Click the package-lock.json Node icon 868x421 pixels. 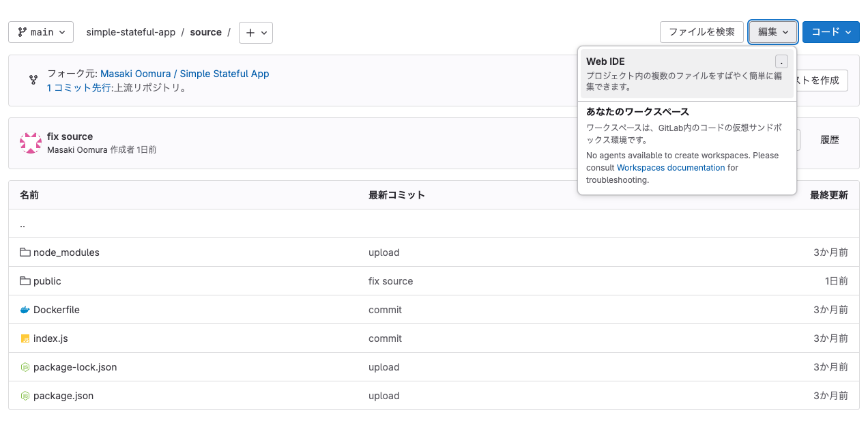click(25, 367)
